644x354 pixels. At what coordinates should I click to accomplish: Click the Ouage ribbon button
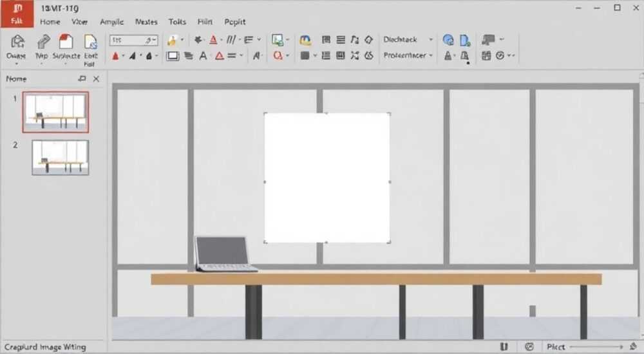click(x=17, y=48)
